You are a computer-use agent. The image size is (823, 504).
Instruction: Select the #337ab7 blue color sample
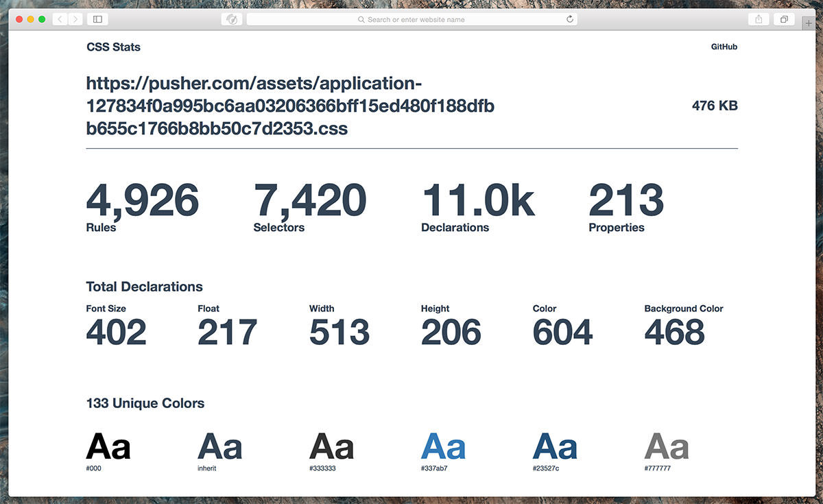pyautogui.click(x=442, y=446)
